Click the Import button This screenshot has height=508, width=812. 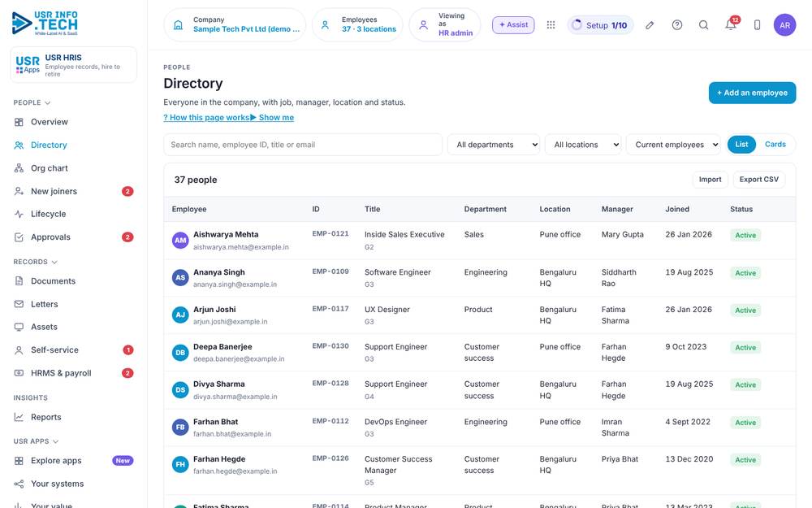(x=710, y=180)
